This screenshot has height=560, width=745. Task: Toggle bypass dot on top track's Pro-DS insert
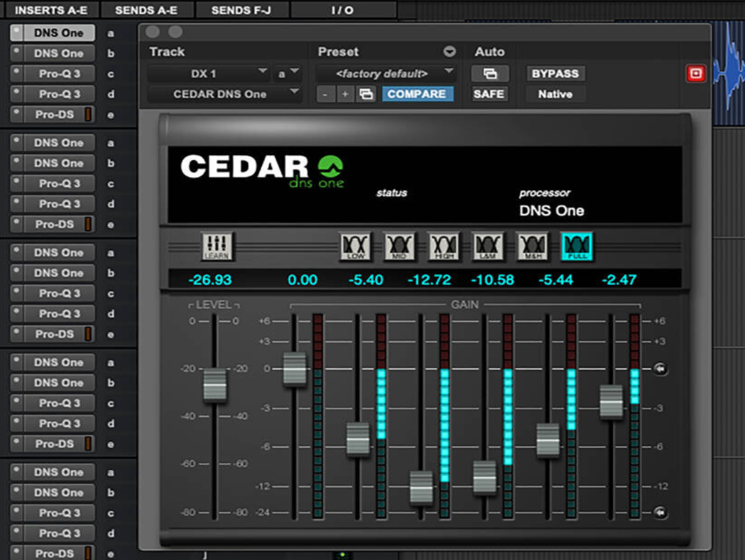[16, 114]
